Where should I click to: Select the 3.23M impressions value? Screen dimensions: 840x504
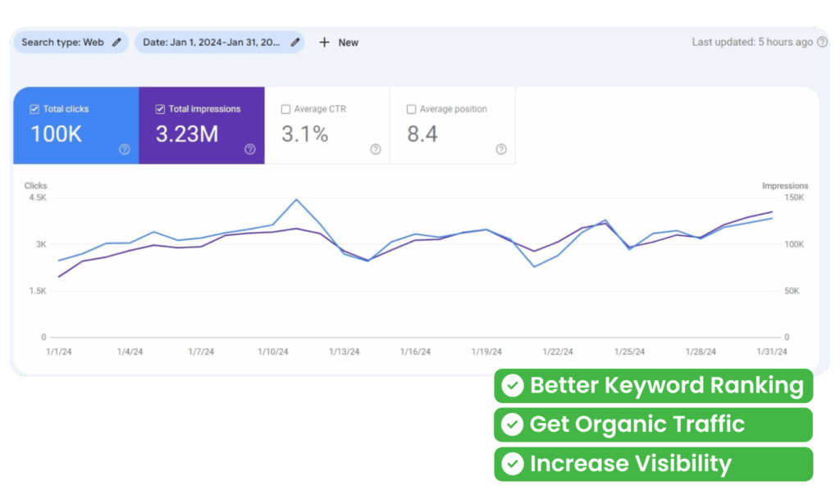pyautogui.click(x=187, y=134)
